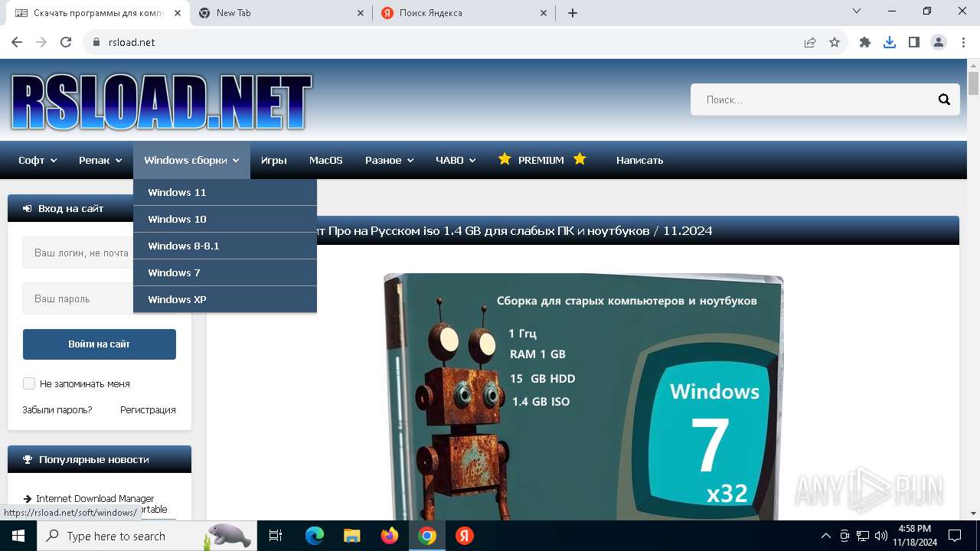Switch to the Поиск Яндекса tab
The image size is (980, 551).
click(462, 13)
